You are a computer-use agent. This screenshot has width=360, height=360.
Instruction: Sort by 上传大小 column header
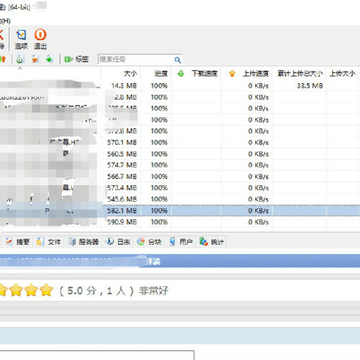click(x=342, y=73)
